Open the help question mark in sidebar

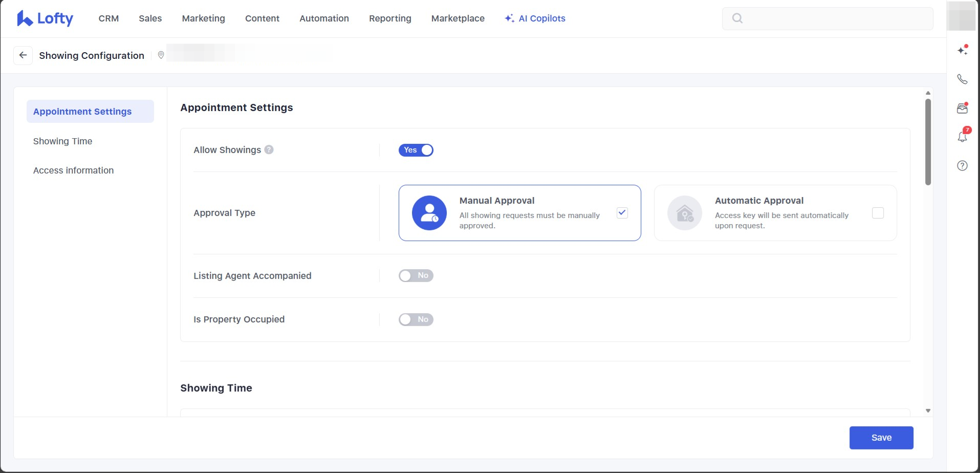(x=962, y=165)
